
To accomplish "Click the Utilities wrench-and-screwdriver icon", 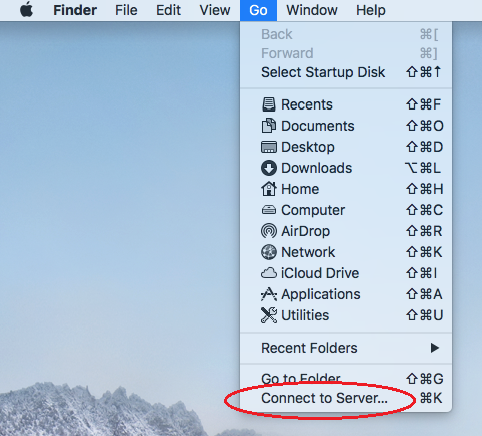I will [x=269, y=315].
